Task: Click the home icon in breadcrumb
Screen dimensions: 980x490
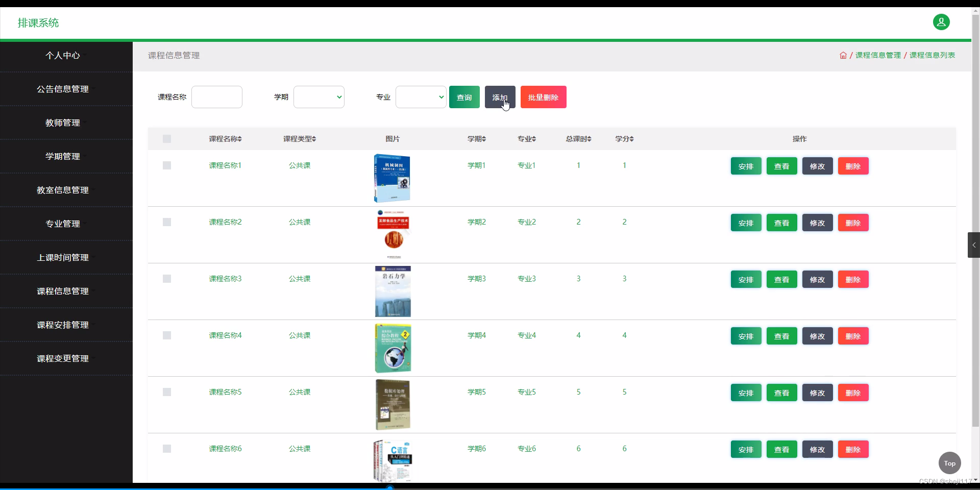Action: tap(843, 55)
